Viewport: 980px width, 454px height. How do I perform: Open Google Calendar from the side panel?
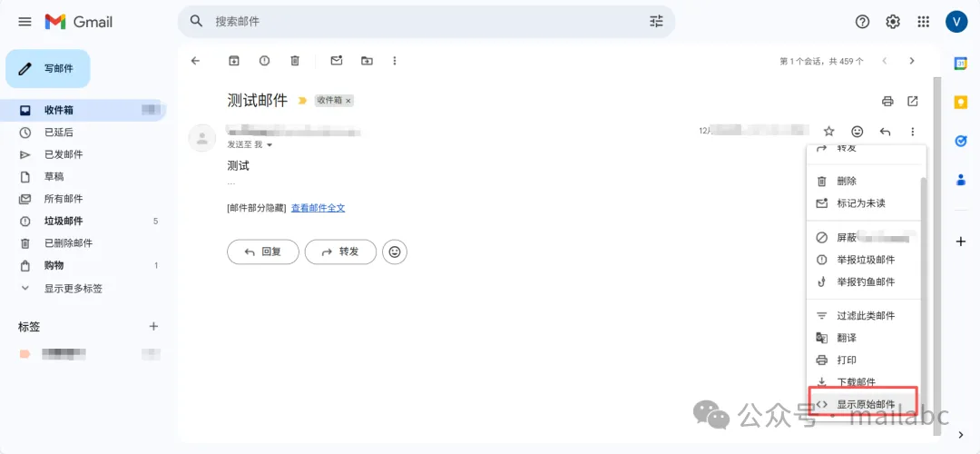pyautogui.click(x=961, y=63)
